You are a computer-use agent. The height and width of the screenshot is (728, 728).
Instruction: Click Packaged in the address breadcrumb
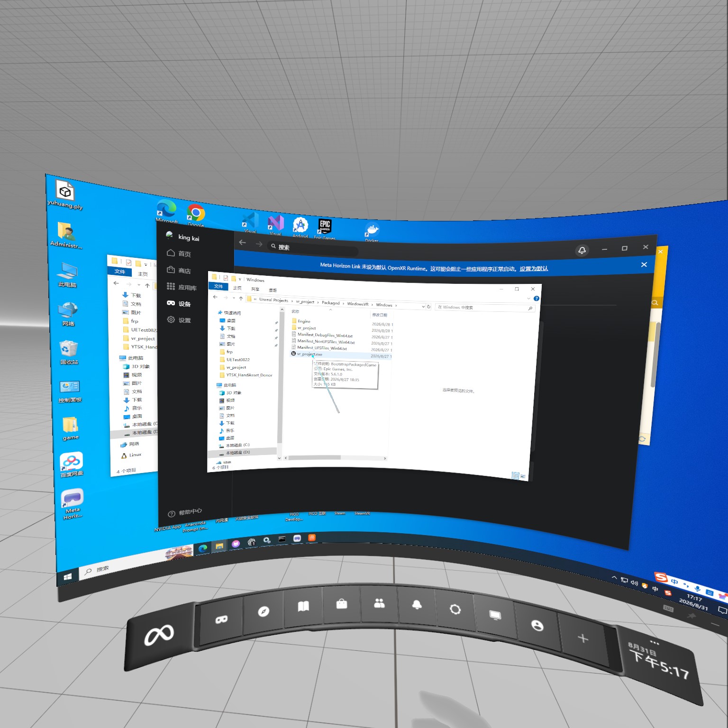pos(331,303)
